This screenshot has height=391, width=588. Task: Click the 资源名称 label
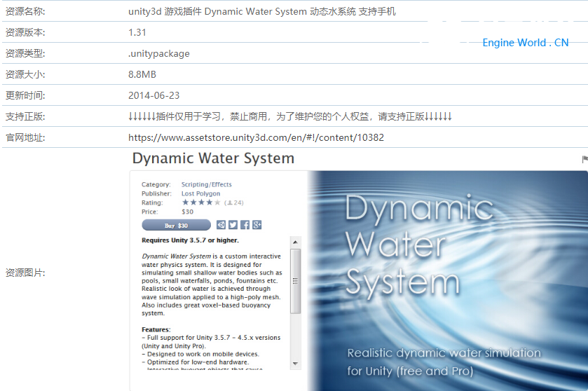coord(25,12)
